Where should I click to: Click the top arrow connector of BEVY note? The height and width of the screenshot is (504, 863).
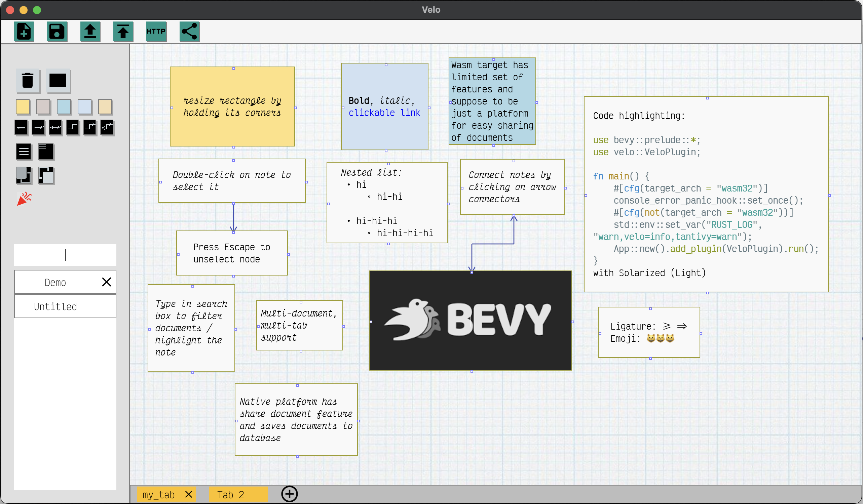point(472,272)
